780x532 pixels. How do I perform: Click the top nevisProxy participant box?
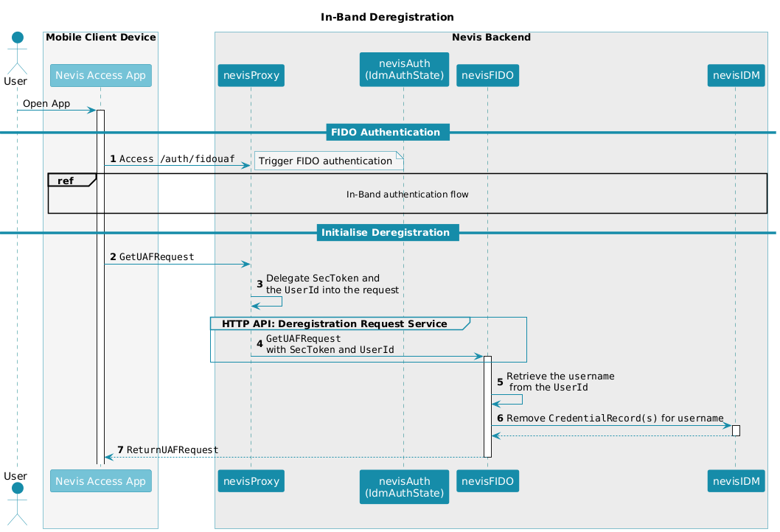tap(251, 76)
